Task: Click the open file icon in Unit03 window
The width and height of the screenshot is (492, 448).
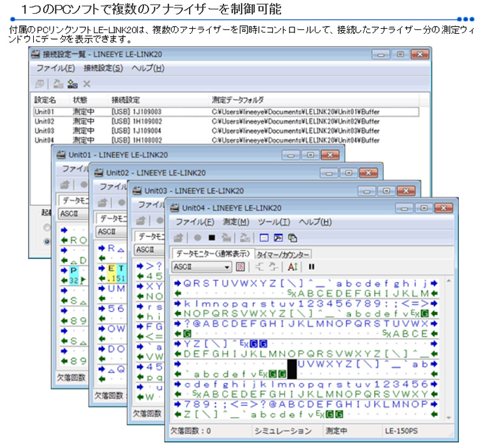Action: click(141, 221)
